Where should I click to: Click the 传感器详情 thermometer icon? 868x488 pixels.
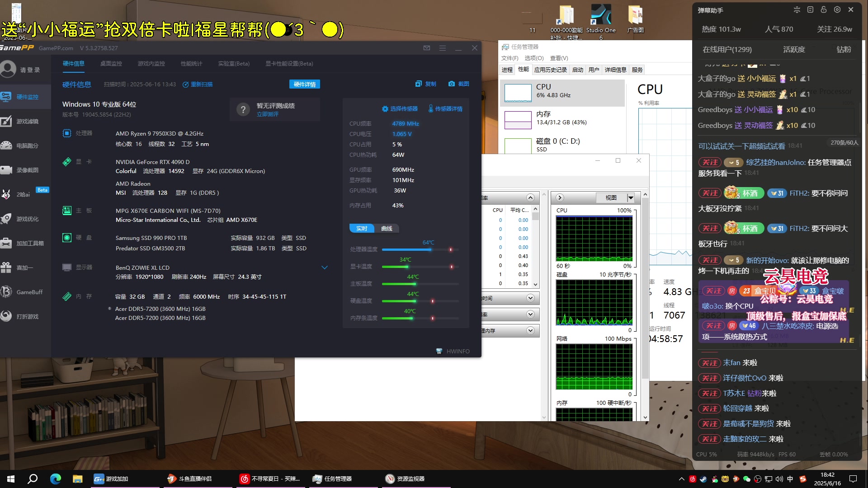click(x=431, y=108)
